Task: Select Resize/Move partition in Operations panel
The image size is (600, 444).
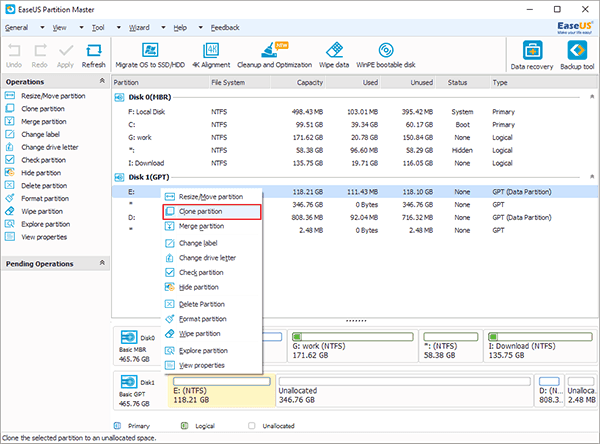Action: [53, 96]
